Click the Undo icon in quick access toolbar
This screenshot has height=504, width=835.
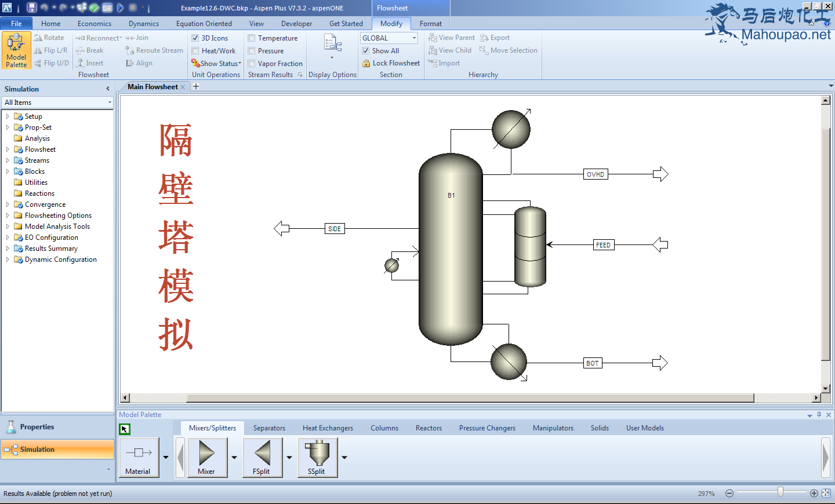pyautogui.click(x=44, y=8)
